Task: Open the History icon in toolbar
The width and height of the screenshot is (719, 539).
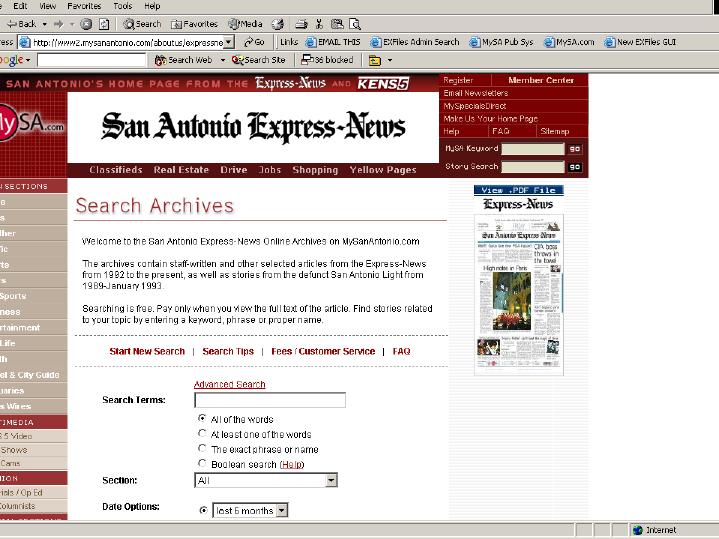Action: pos(277,24)
